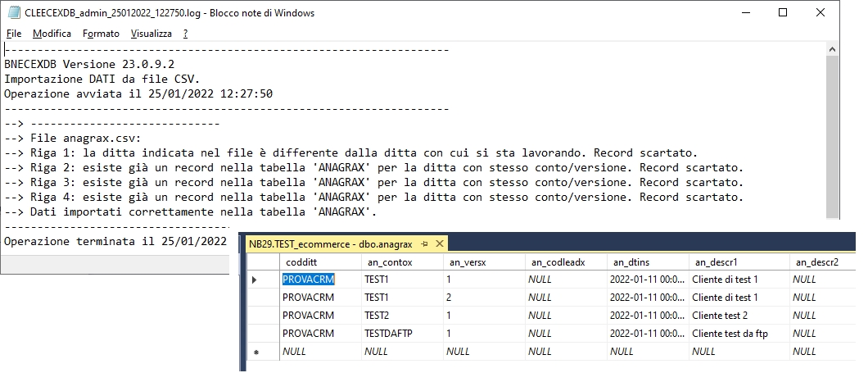Click the new row asterisk marker
The image size is (868, 382).
click(255, 351)
